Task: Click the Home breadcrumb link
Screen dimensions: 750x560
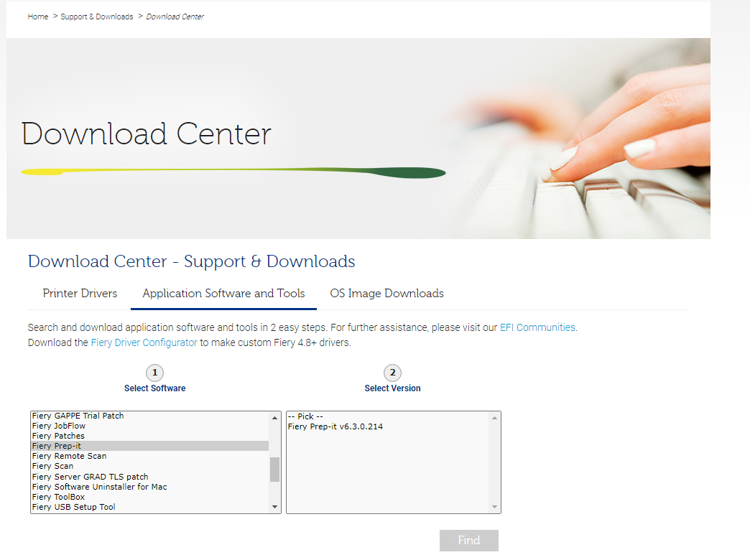Action: pos(38,17)
